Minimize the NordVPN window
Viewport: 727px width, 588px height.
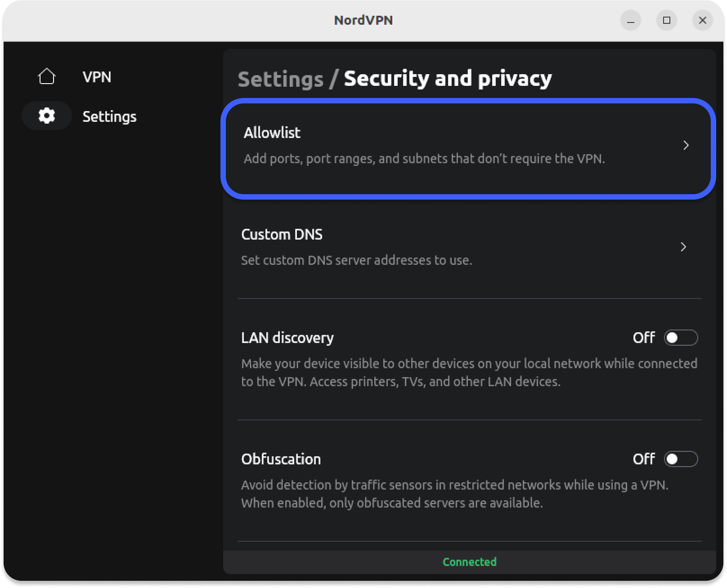pos(631,21)
